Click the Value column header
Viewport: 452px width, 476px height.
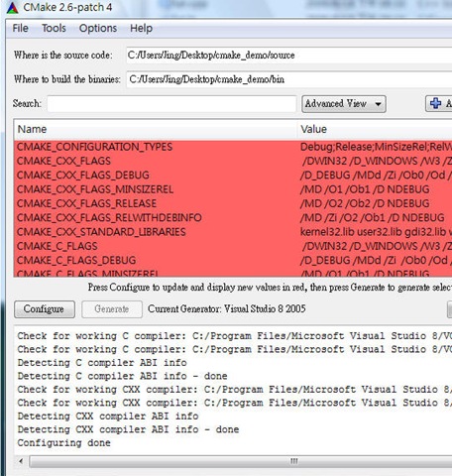(375, 129)
